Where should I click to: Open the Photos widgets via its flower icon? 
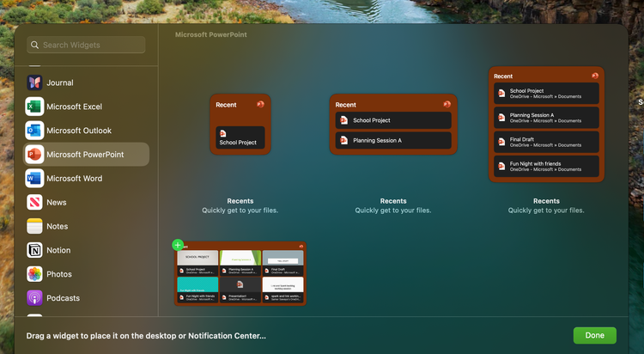pyautogui.click(x=34, y=274)
